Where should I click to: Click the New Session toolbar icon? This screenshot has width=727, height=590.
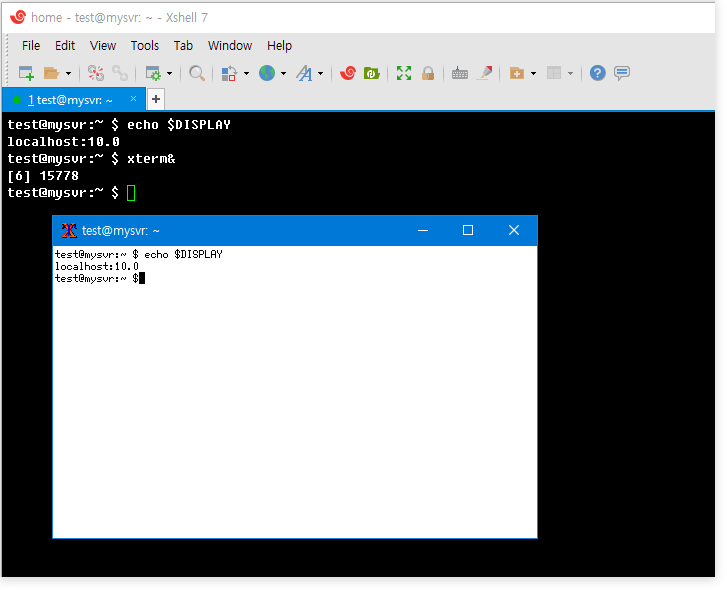[x=27, y=73]
